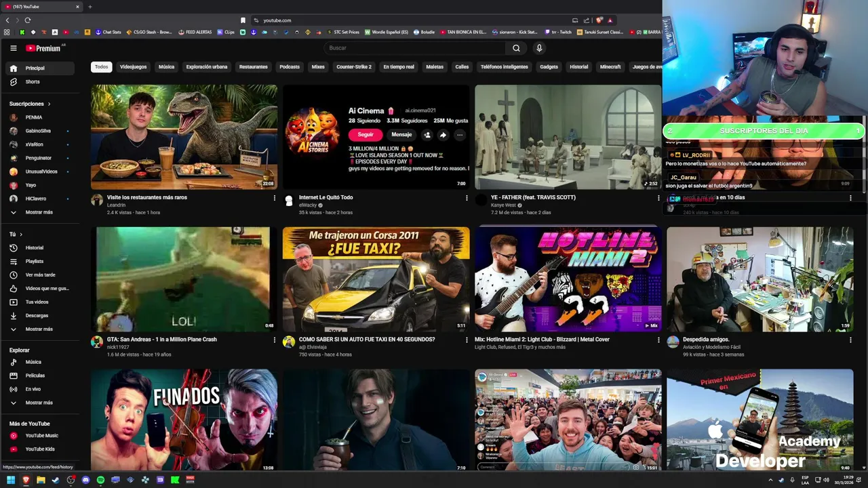Click the YouTube Premium logo
This screenshot has height=488, width=868.
tap(44, 48)
